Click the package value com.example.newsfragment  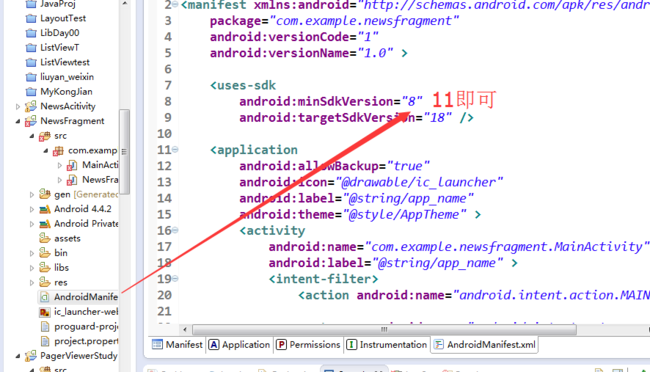pos(364,20)
